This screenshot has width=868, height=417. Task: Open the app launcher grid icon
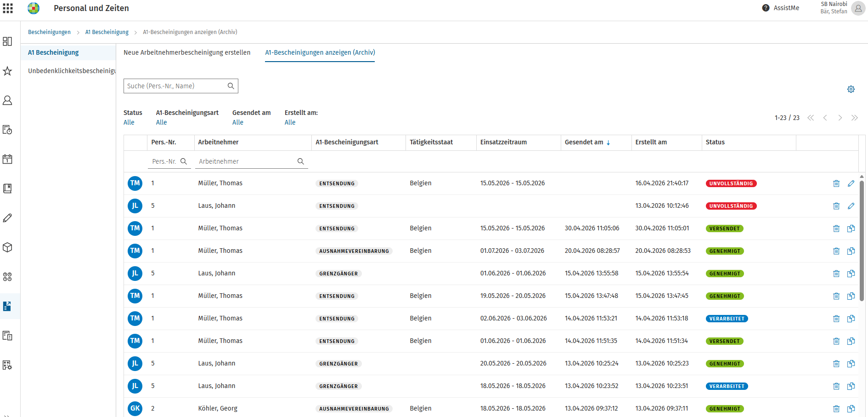[8, 8]
